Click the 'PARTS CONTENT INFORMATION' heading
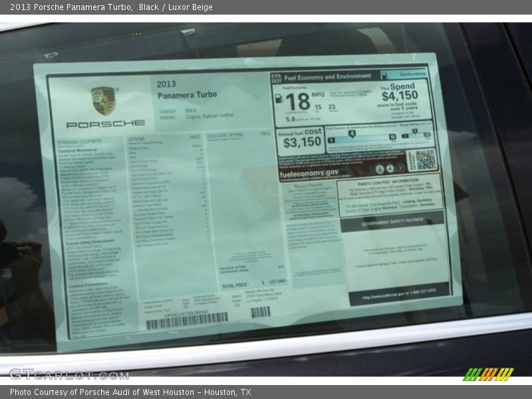This screenshot has height=399, width=532. pyautogui.click(x=388, y=182)
